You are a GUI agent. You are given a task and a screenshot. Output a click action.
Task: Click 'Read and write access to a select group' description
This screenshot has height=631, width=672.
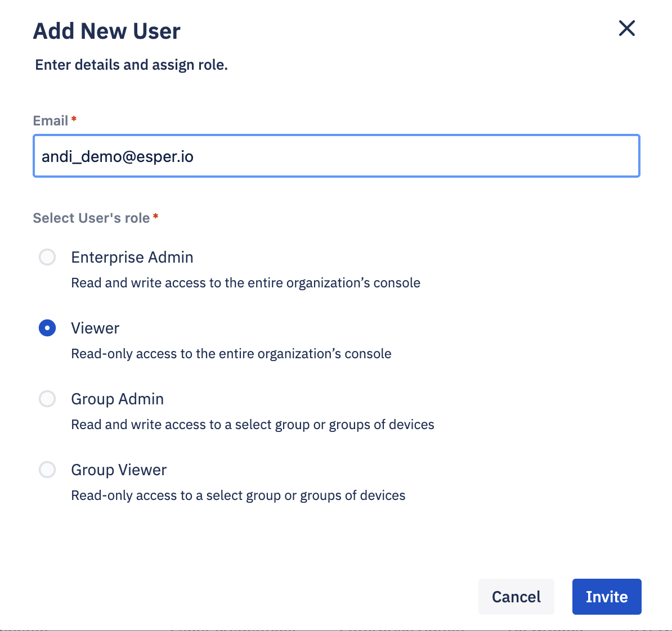[x=253, y=425]
